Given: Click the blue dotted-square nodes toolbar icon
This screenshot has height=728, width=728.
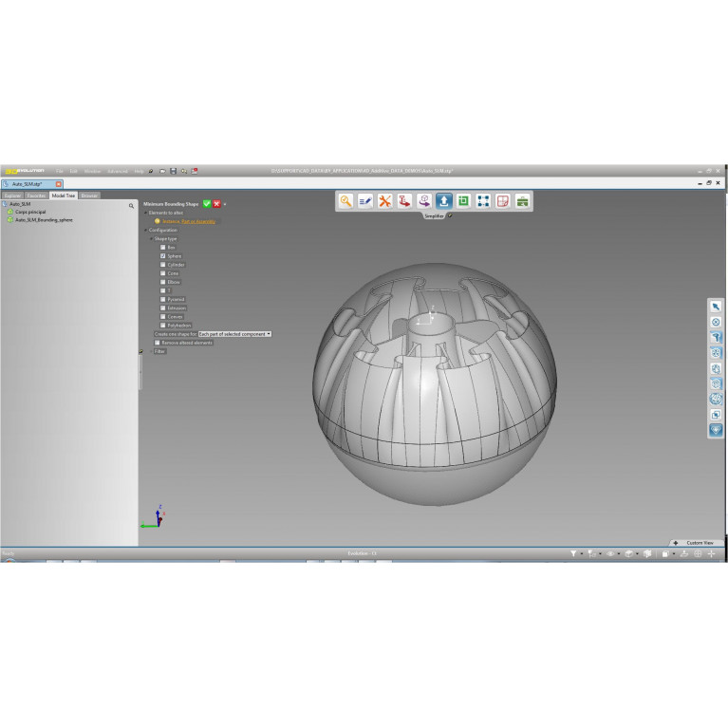Looking at the screenshot, I should coord(483,201).
